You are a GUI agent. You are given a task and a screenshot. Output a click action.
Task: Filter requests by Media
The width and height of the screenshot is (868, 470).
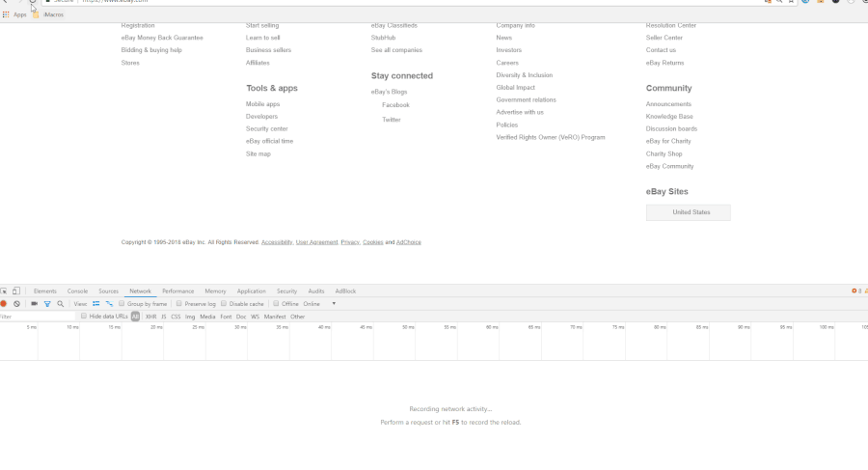[x=207, y=317]
